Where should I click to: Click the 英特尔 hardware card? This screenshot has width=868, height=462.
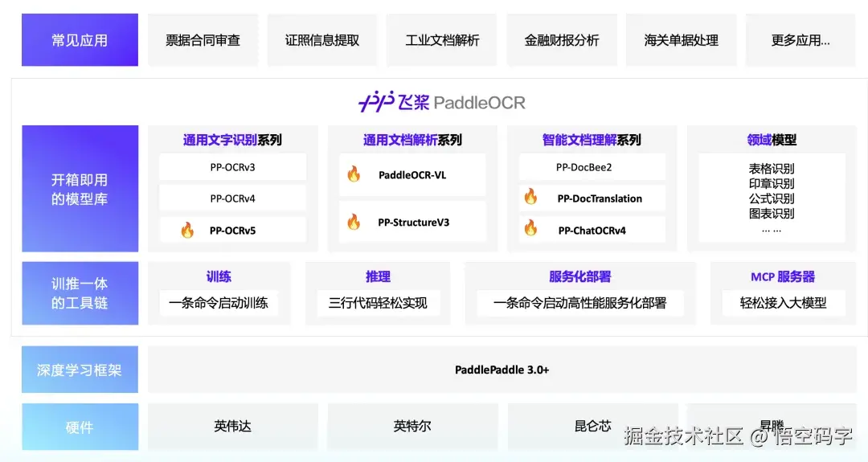(x=412, y=427)
